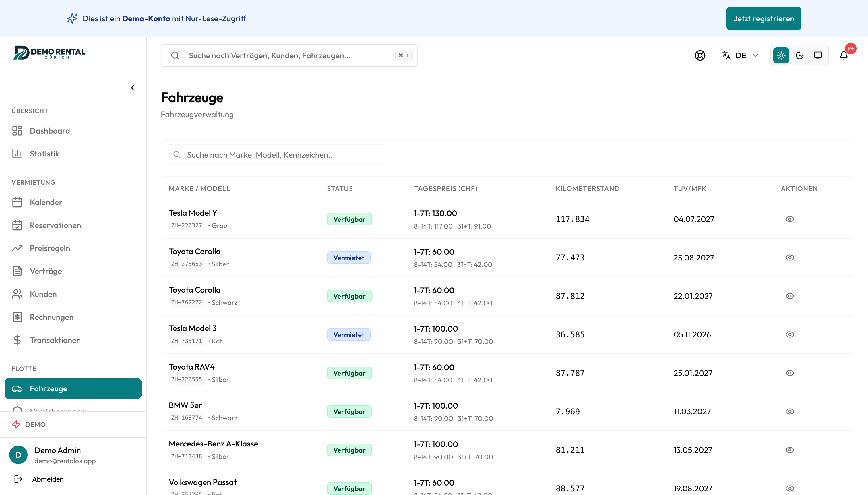View details of Mercedes-Benz A-Klasse
The width and height of the screenshot is (868, 495).
(x=790, y=449)
